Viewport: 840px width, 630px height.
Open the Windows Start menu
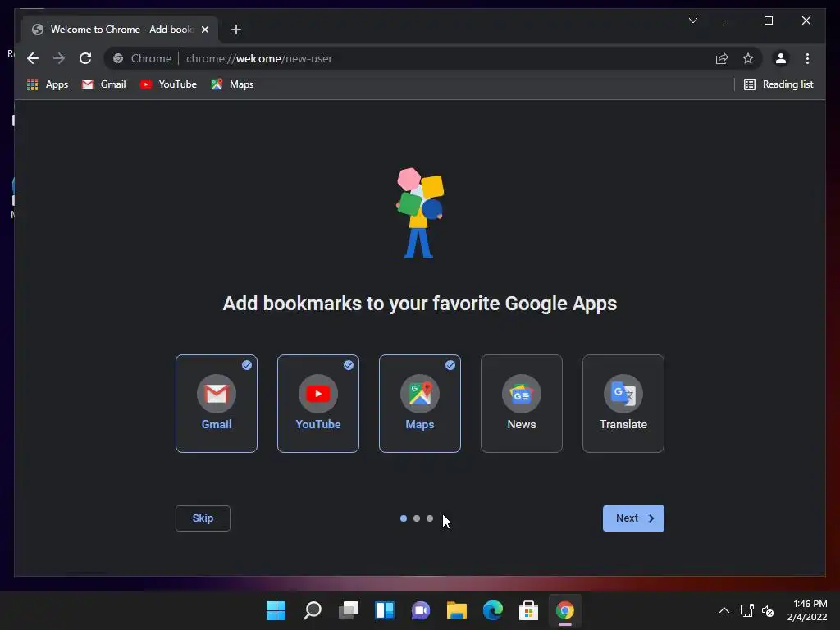click(x=276, y=610)
